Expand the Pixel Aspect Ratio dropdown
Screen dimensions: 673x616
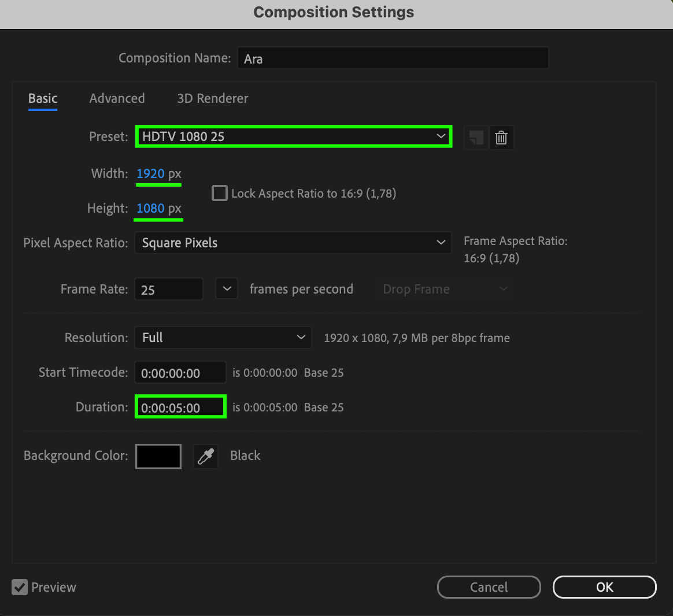click(293, 243)
